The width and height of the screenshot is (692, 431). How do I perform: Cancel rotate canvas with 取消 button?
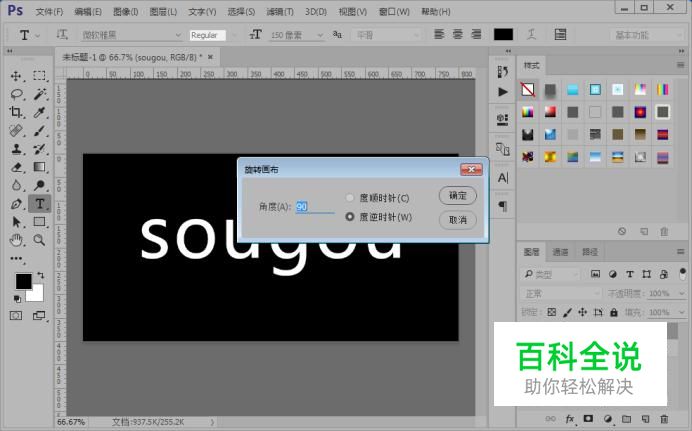click(458, 220)
